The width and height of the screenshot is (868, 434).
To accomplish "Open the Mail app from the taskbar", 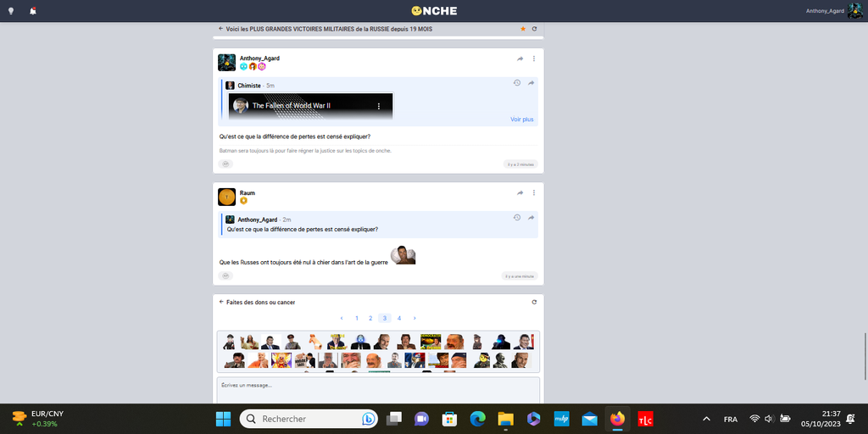I will (590, 419).
